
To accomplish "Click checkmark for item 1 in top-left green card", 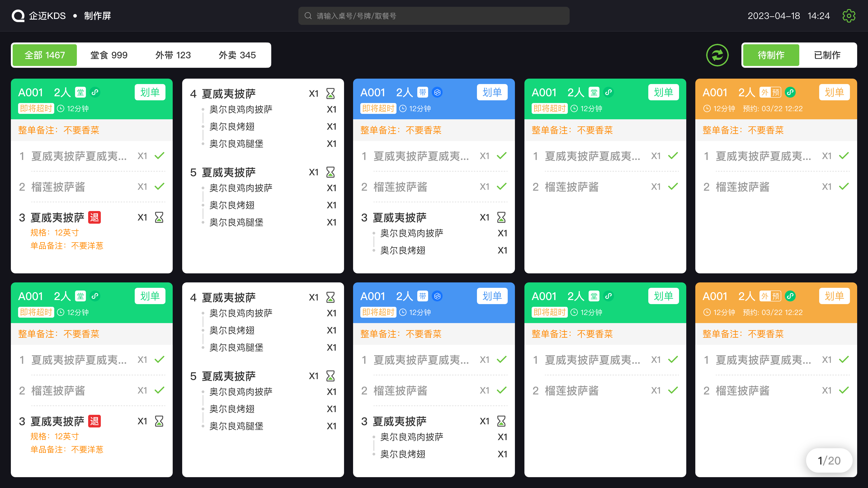I will [x=159, y=156].
